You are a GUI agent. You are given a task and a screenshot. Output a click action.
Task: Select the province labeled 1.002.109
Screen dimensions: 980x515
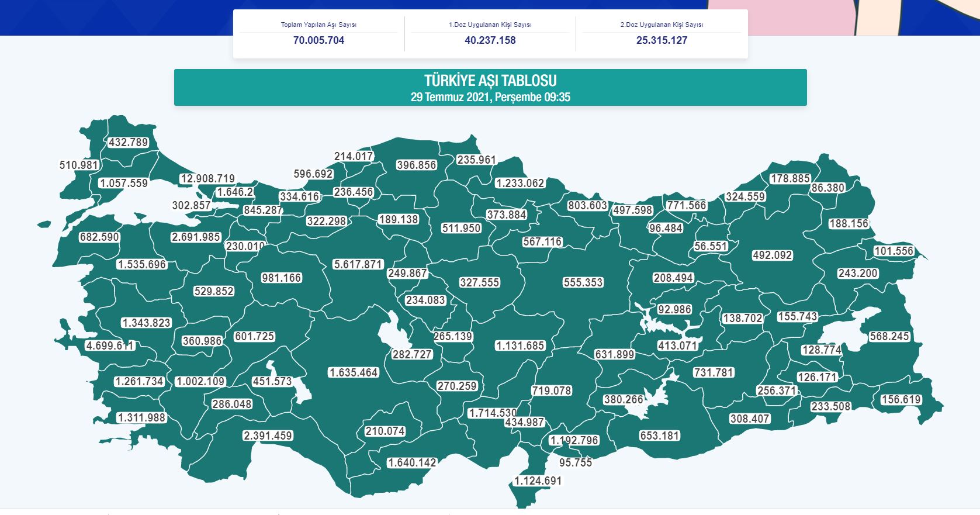coord(200,381)
